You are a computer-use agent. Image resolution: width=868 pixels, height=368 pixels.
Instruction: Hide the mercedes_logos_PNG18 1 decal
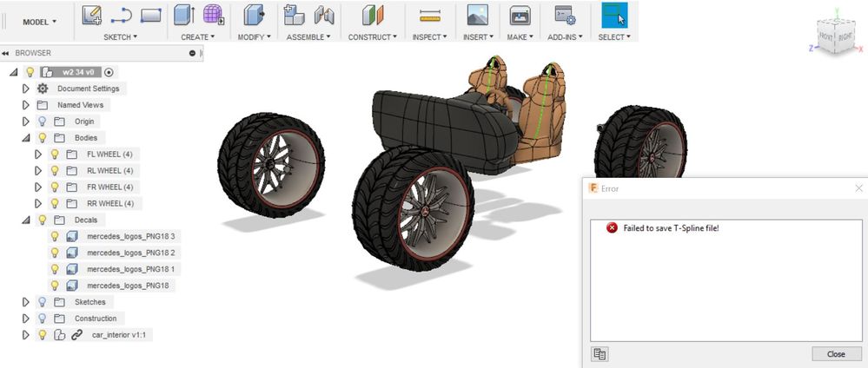coord(54,269)
